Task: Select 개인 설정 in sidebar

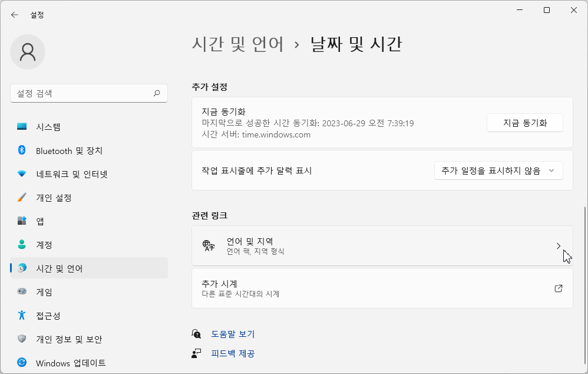Action: tap(89, 198)
